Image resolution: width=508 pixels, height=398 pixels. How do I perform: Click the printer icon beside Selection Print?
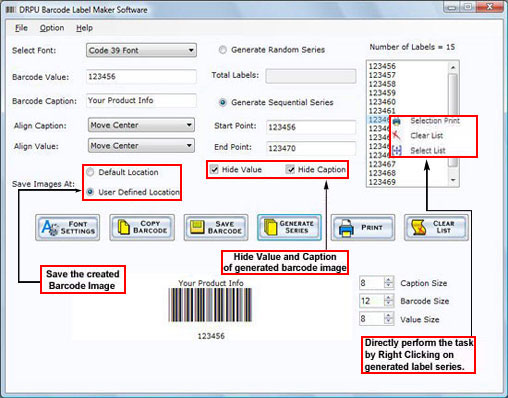[x=396, y=121]
